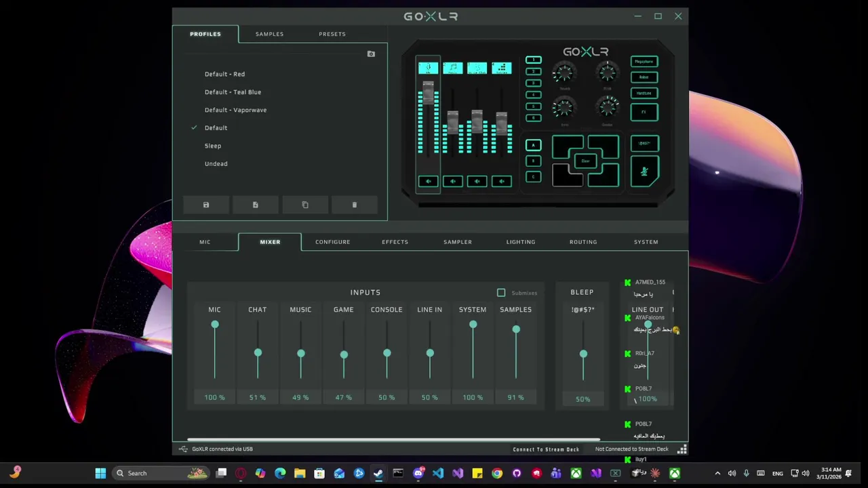This screenshot has width=868, height=488.
Task: Mute the second fader channel on the device
Action: (452, 181)
